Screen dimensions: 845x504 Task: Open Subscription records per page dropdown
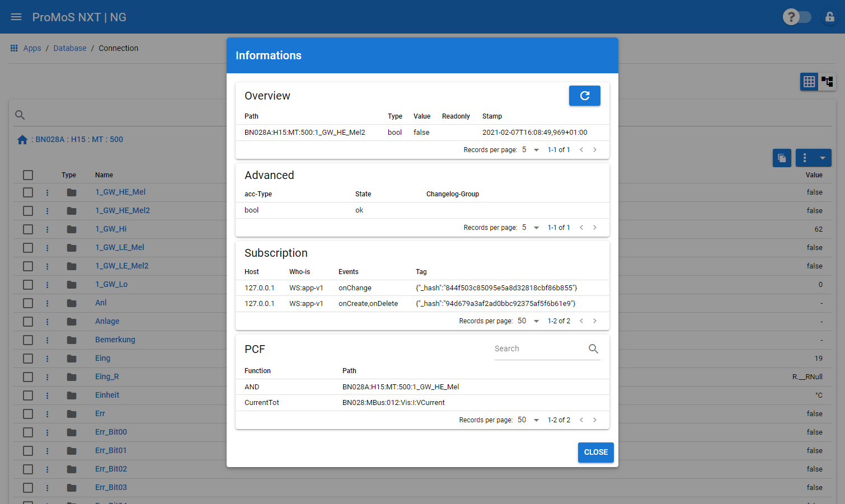pyautogui.click(x=528, y=321)
